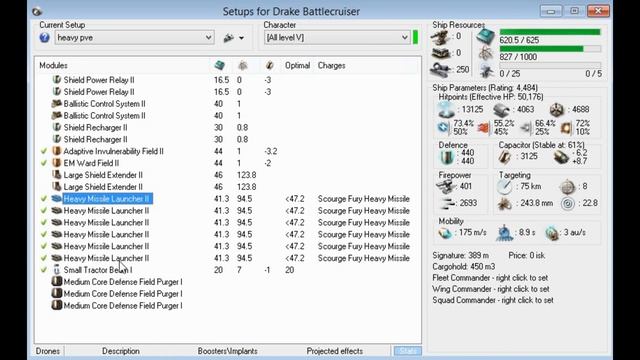Toggle EM Ward Field II active checkmark
Viewport: 640px width, 360px height.
[x=44, y=163]
